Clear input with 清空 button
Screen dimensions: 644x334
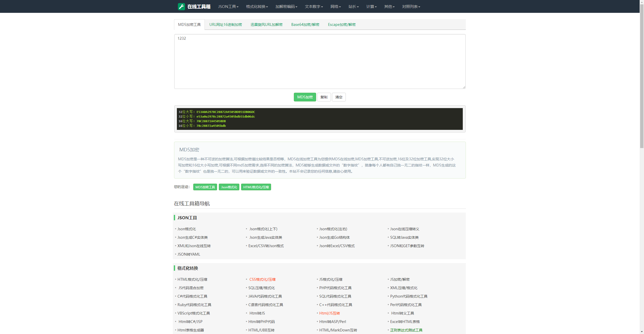click(x=339, y=97)
